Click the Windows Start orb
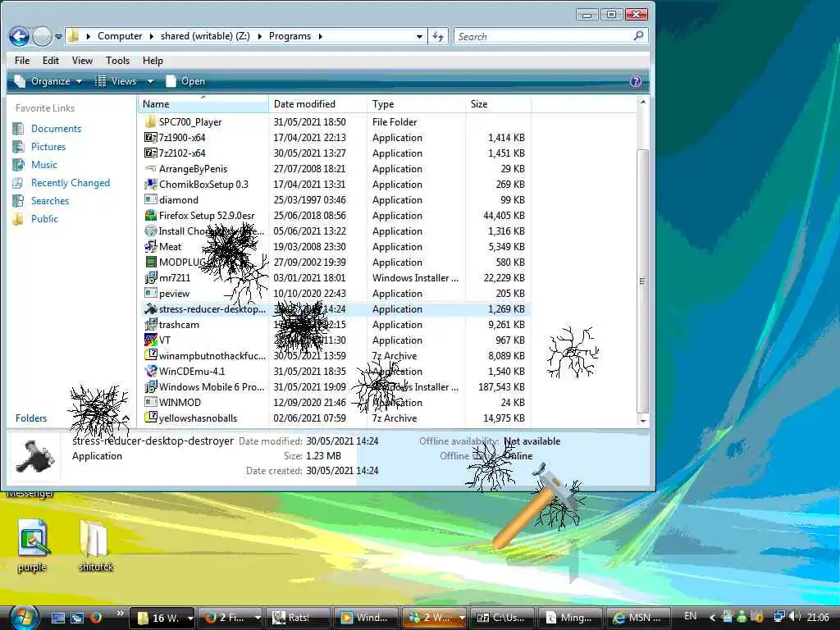 point(22,616)
